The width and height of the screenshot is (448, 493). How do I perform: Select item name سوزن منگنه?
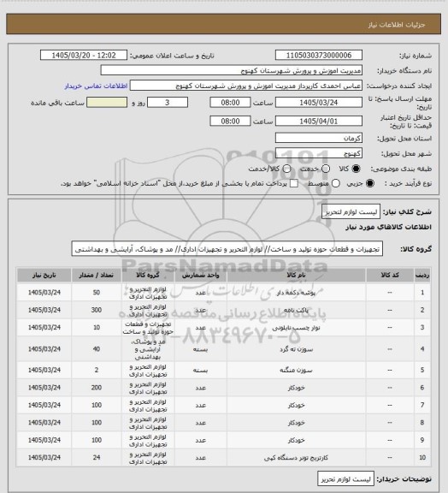click(x=296, y=370)
